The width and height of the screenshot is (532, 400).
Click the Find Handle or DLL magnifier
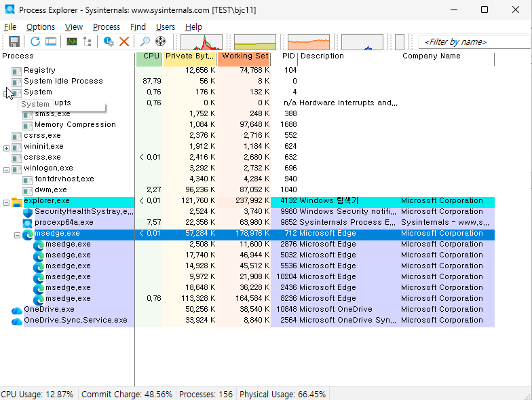click(x=145, y=41)
